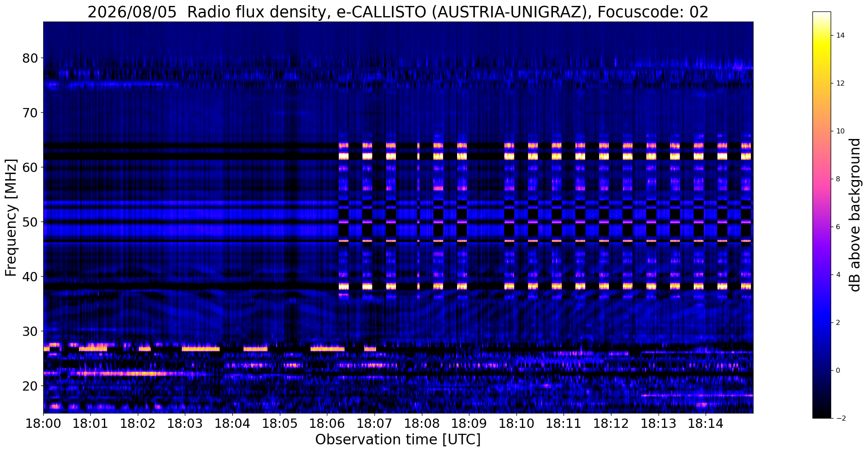Click the plot title with AUSTRIA-UNIGRAZ
Screen dimensions: 868x452
tap(398, 12)
